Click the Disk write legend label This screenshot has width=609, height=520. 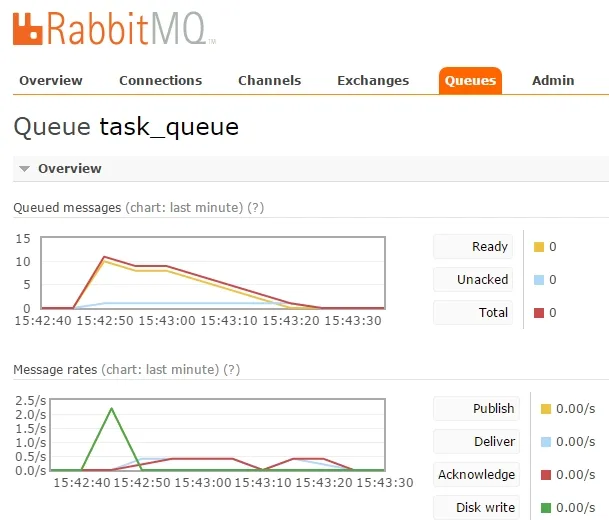(477, 507)
